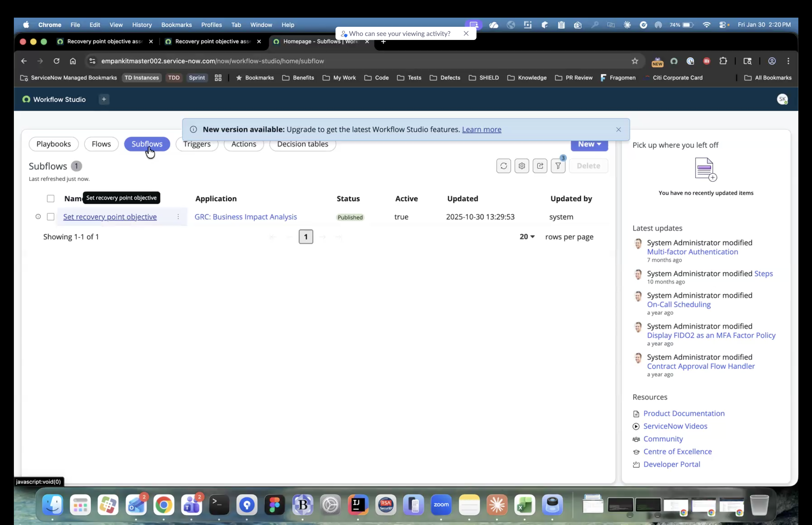The image size is (812, 525).
Task: Open the SHIELD bookmarks folder
Action: [484, 78]
